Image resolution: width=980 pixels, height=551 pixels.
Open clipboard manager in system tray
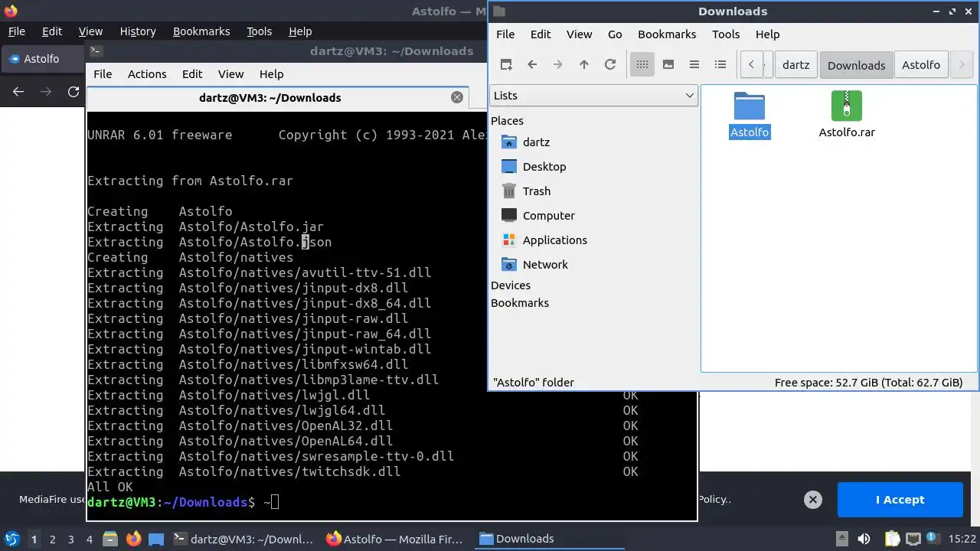coord(892,539)
